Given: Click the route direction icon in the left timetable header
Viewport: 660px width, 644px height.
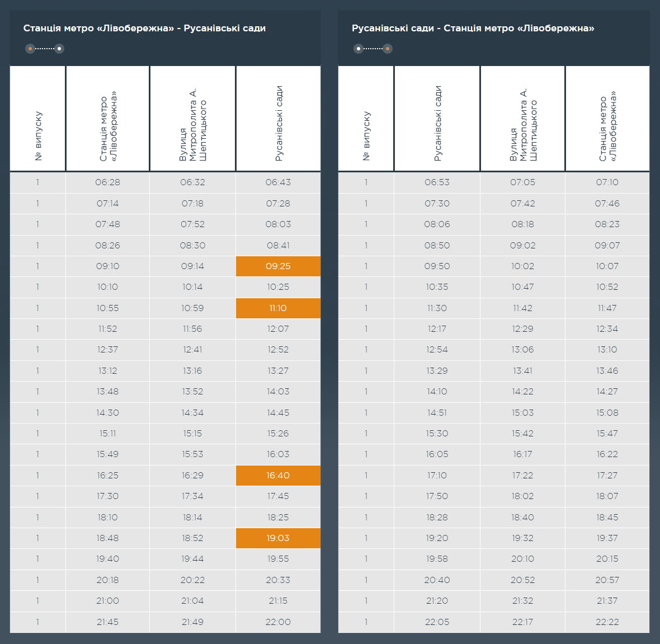Looking at the screenshot, I should [45, 49].
